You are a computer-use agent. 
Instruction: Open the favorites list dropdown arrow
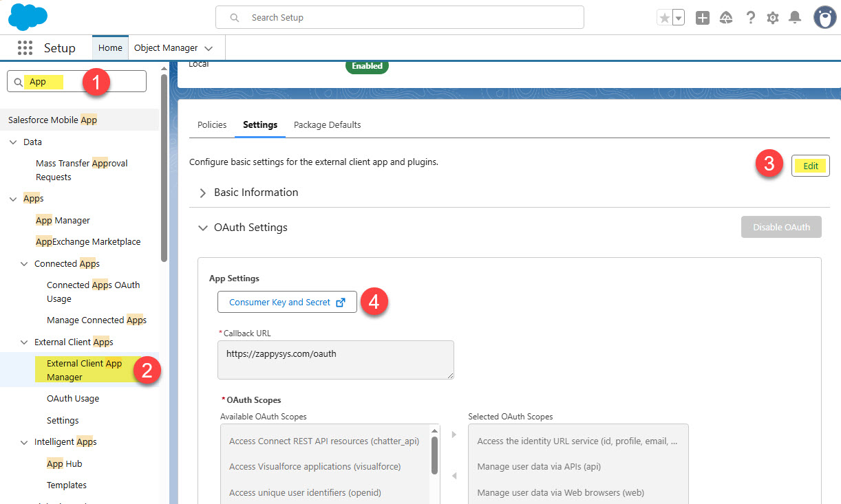click(679, 19)
